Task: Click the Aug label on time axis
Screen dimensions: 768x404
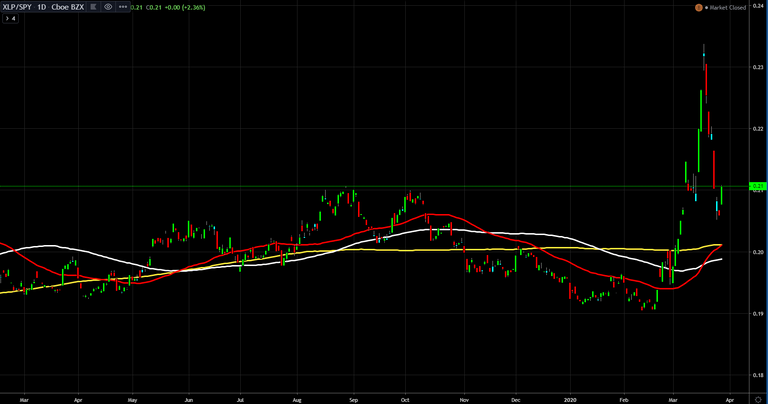Action: tap(296, 400)
